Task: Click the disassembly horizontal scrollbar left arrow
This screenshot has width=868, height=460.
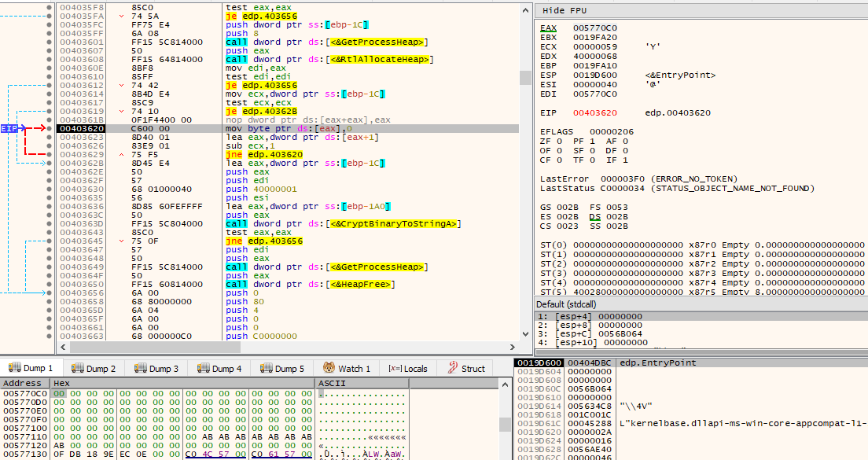Action: tap(63, 347)
